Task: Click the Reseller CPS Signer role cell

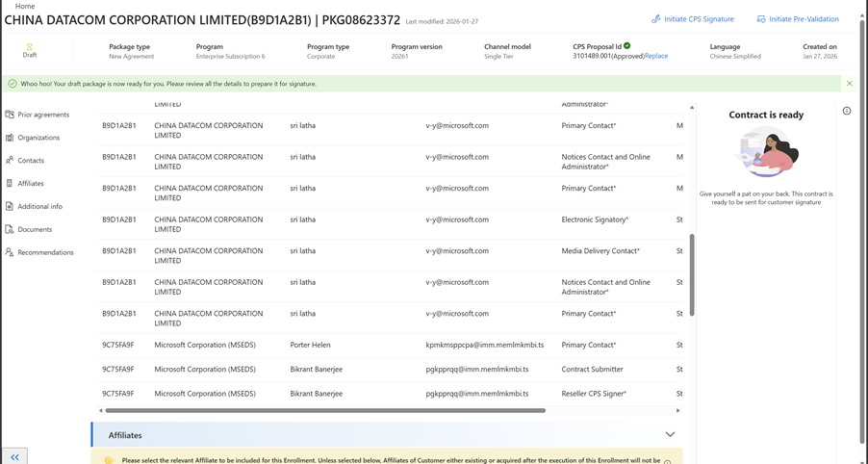Action: 594,393
